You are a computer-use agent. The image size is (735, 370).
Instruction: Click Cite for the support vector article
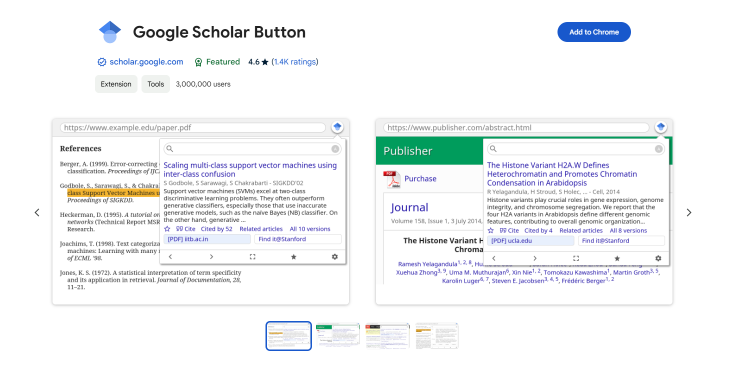click(186, 229)
